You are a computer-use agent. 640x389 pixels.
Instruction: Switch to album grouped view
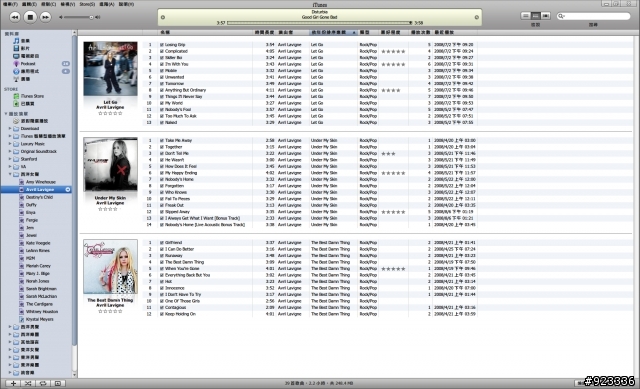click(x=536, y=16)
